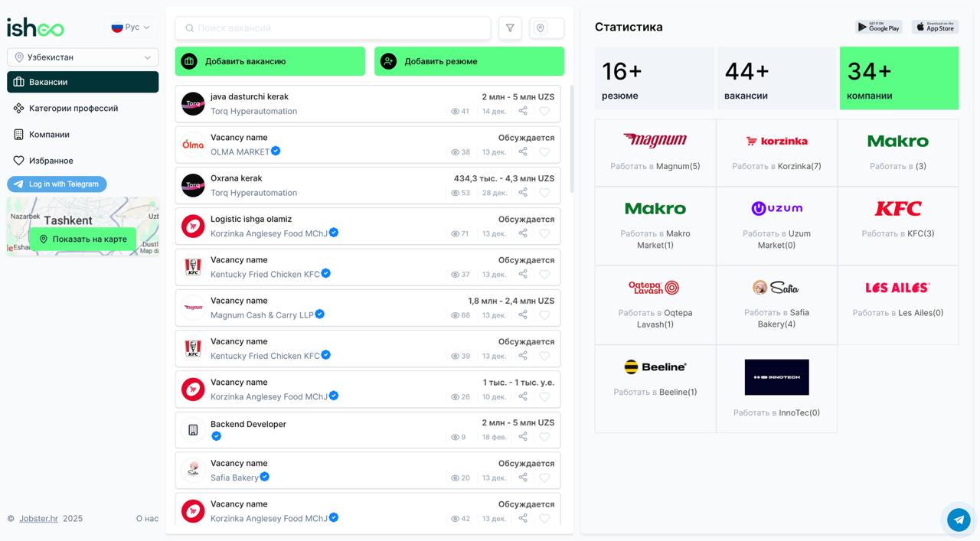Open Избранное in sidebar
This screenshot has height=541, width=980.
click(x=51, y=161)
